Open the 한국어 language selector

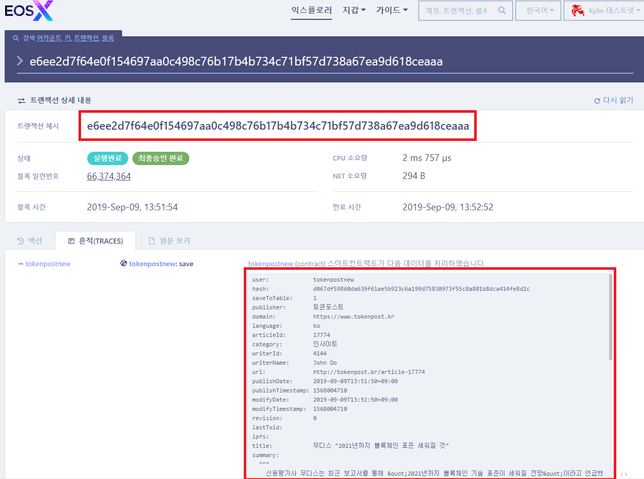coord(538,11)
